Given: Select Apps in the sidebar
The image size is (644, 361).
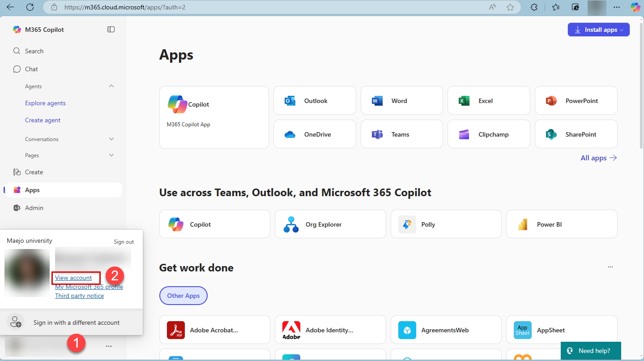Looking at the screenshot, I should (x=63, y=190).
